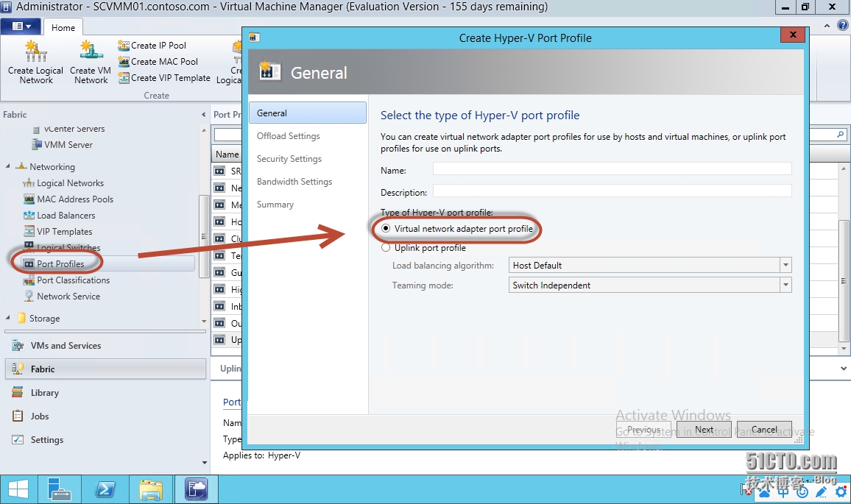Click into the Name text field

point(612,169)
